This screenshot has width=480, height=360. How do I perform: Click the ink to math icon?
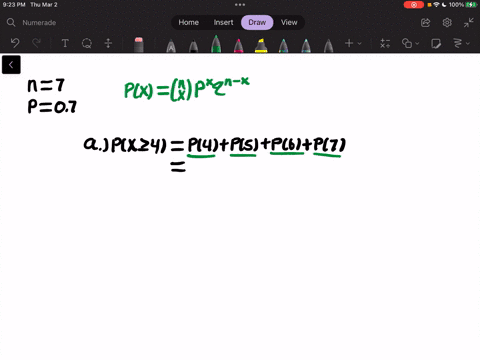pyautogui.click(x=385, y=43)
